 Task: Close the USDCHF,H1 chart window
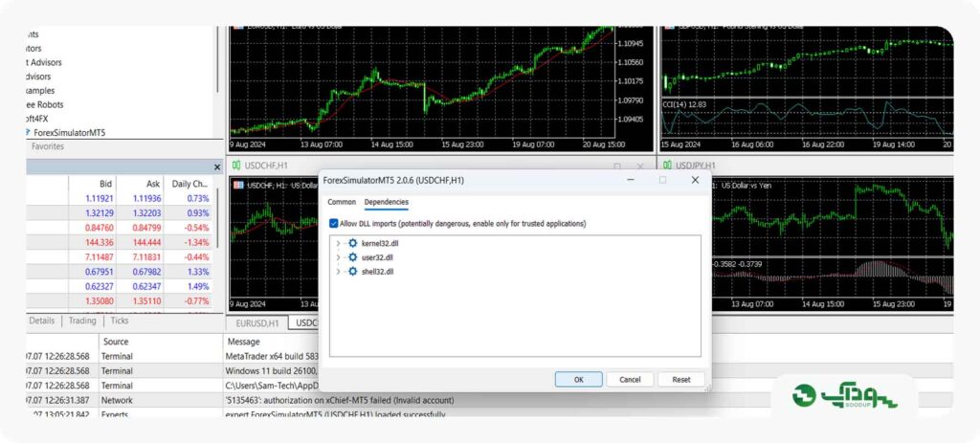(x=639, y=166)
